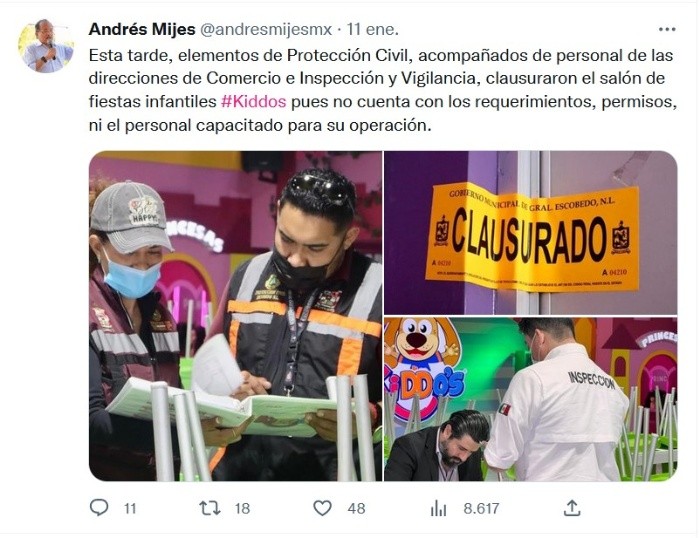Open the @andresmijesmx handle link
Viewport: 700px width, 538px height.
[x=266, y=29]
